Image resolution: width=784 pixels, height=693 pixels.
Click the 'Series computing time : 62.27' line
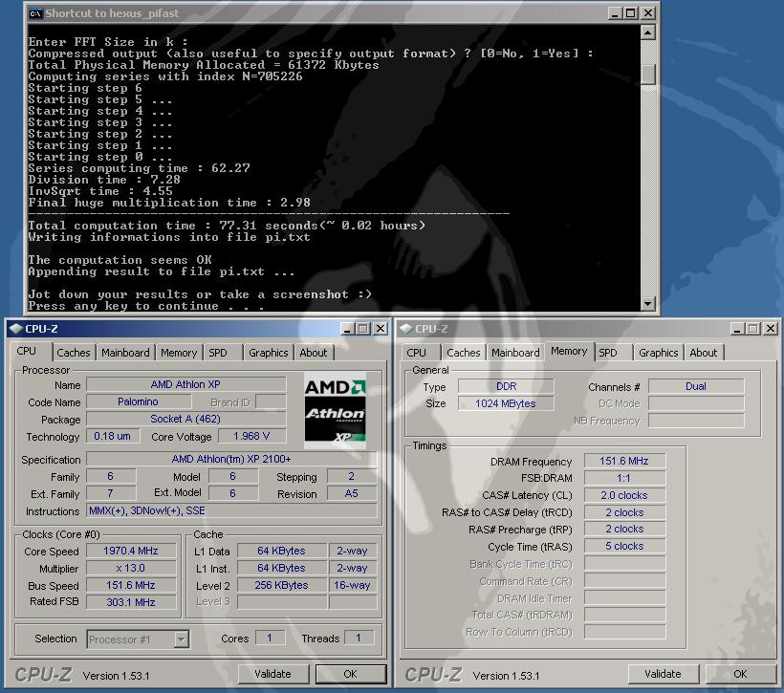click(139, 168)
